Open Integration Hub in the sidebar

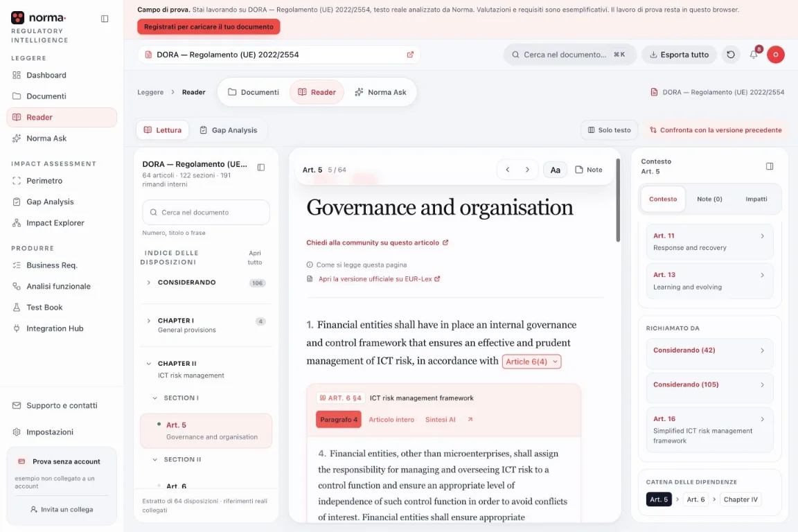(x=62, y=328)
